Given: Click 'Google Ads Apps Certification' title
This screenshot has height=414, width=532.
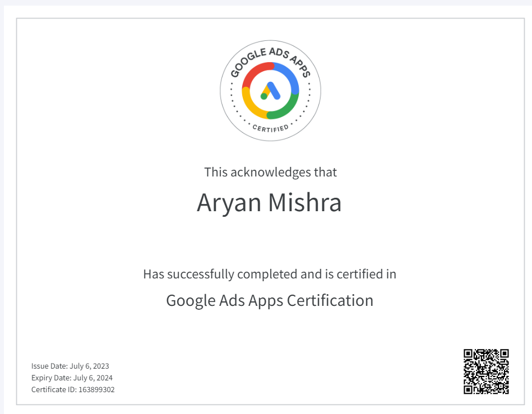Looking at the screenshot, I should click(270, 300).
